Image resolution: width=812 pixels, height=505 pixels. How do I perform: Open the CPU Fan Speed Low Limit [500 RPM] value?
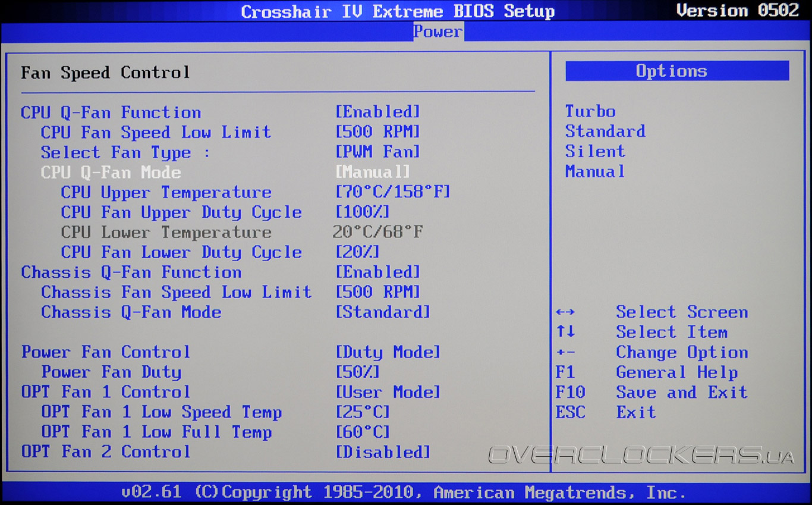[378, 132]
